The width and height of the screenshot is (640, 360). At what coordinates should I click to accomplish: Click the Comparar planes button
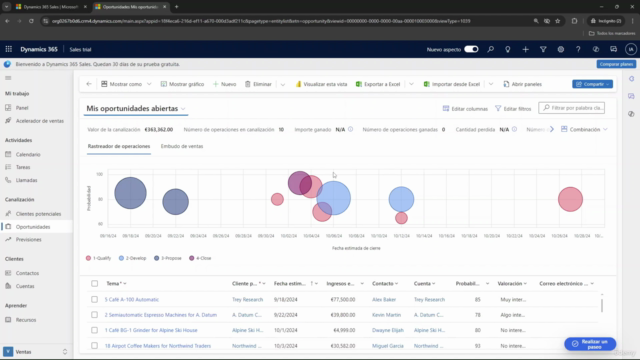tap(616, 64)
